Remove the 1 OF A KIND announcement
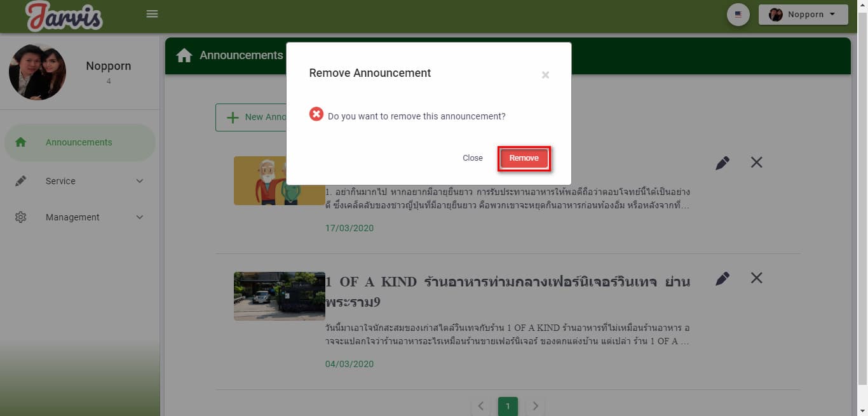The image size is (868, 416). [x=756, y=278]
